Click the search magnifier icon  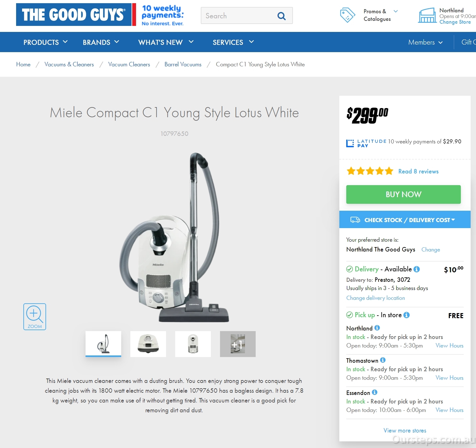point(281,16)
